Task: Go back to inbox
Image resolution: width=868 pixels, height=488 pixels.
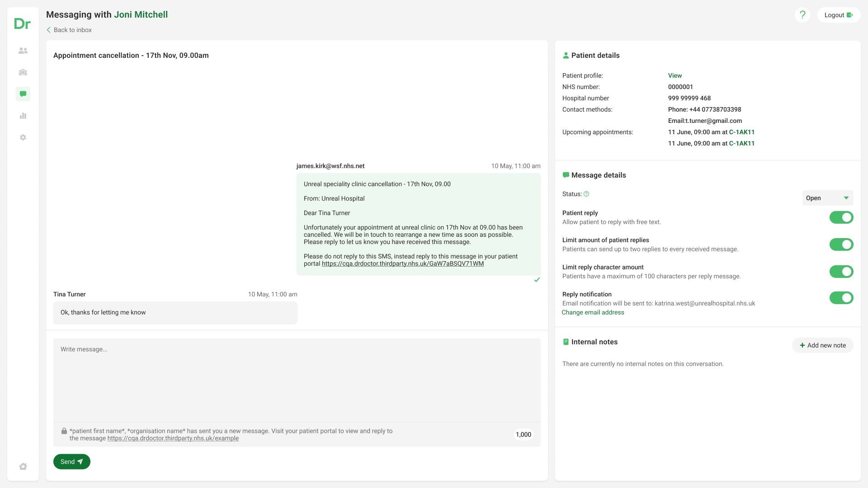Action: pyautogui.click(x=69, y=30)
